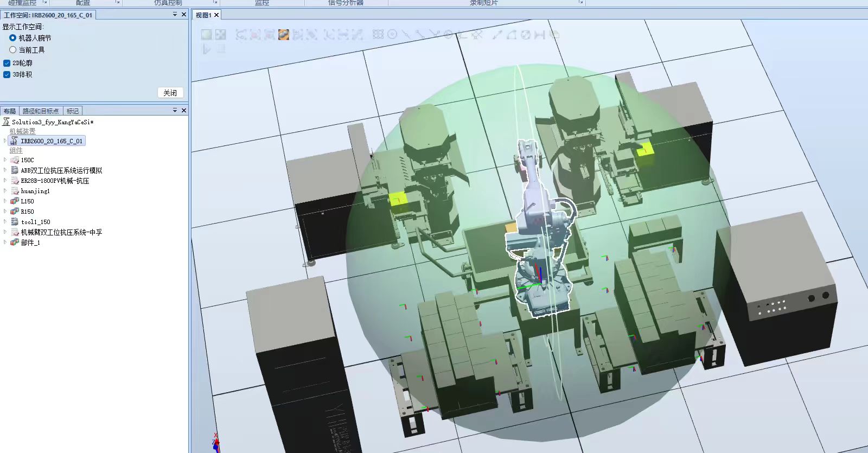
Task: Click the IRB2600_20_165_C_01 robot icon in tree
Action: [x=15, y=141]
